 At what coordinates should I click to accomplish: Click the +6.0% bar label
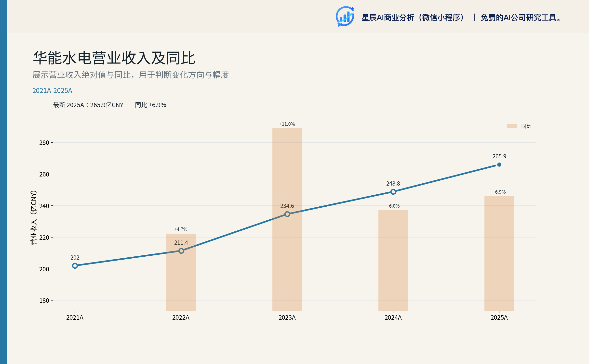(x=393, y=206)
